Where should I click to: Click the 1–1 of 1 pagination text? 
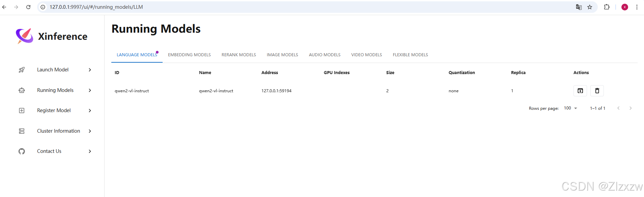pyautogui.click(x=597, y=108)
